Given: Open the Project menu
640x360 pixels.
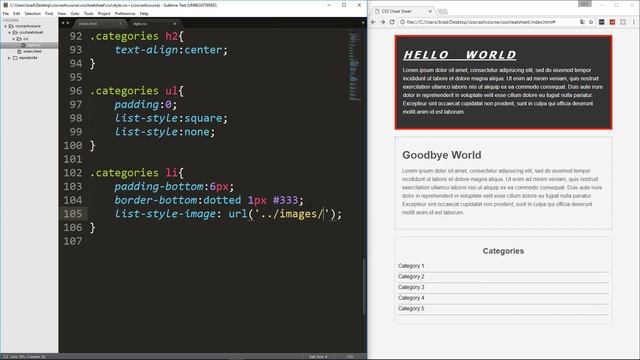Looking at the screenshot, I should 104,13.
